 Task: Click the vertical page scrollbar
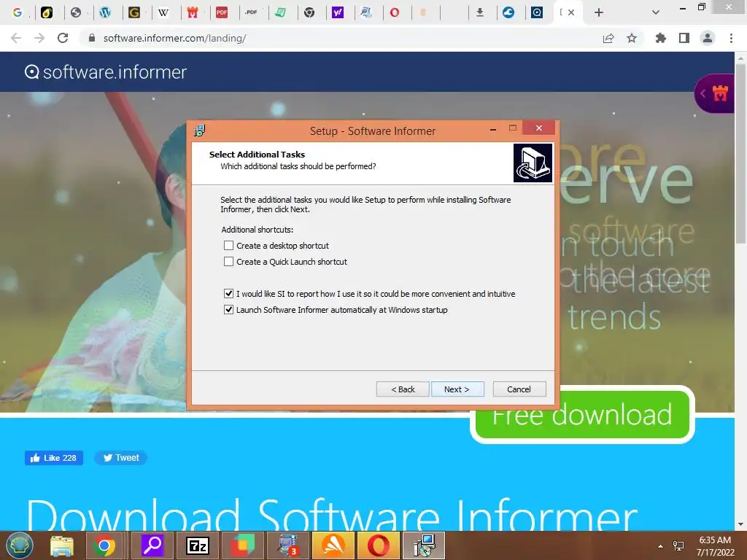pyautogui.click(x=740, y=154)
